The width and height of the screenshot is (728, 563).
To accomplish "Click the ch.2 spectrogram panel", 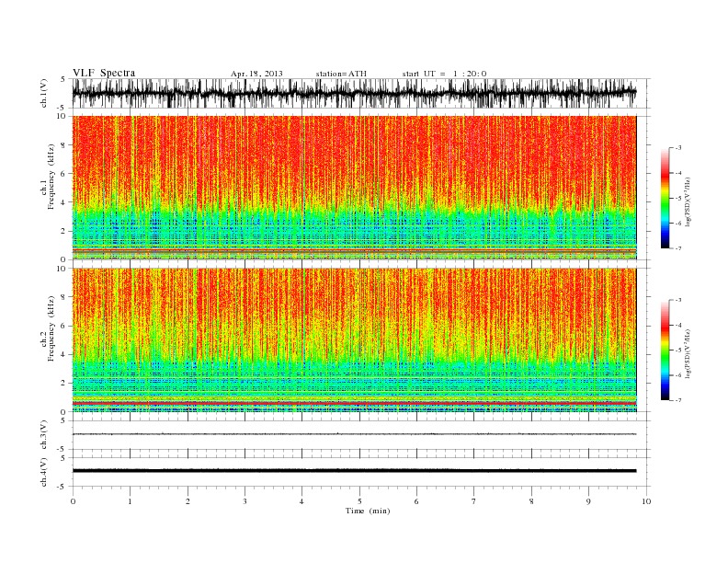I will (354, 340).
